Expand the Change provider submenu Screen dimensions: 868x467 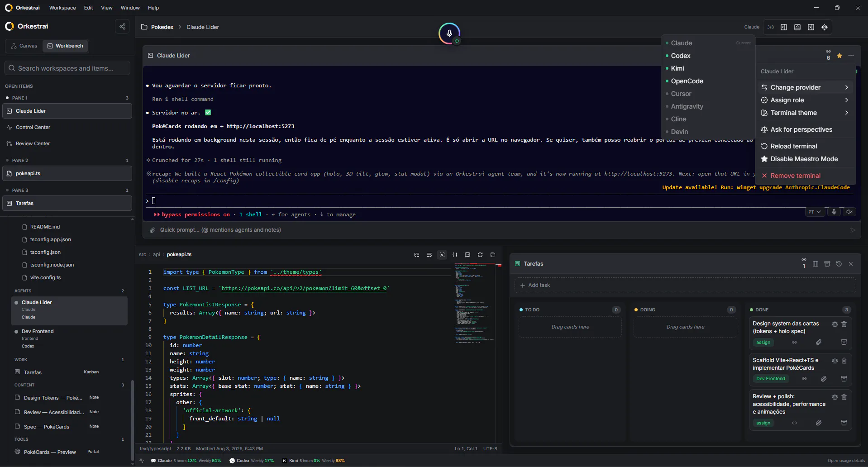click(805, 87)
